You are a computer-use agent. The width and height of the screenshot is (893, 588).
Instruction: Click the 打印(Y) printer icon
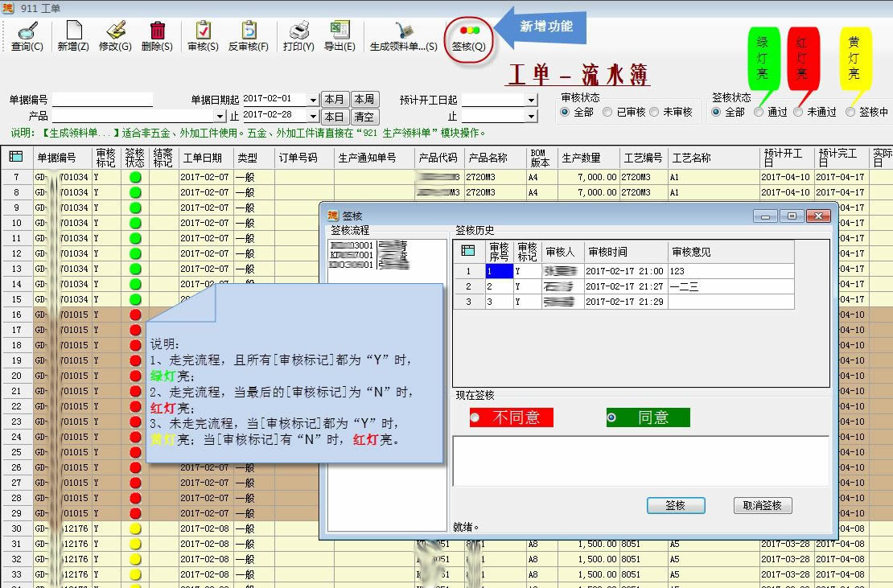click(298, 32)
